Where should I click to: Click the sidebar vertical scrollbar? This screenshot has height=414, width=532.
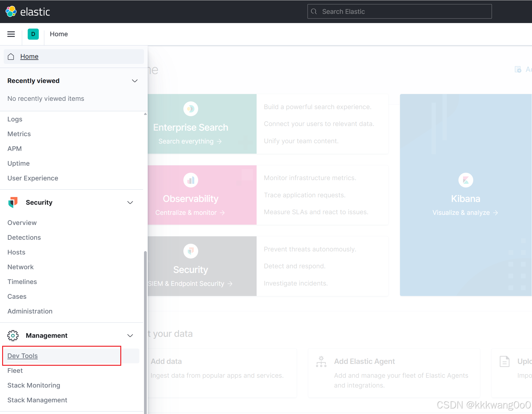[145, 332]
